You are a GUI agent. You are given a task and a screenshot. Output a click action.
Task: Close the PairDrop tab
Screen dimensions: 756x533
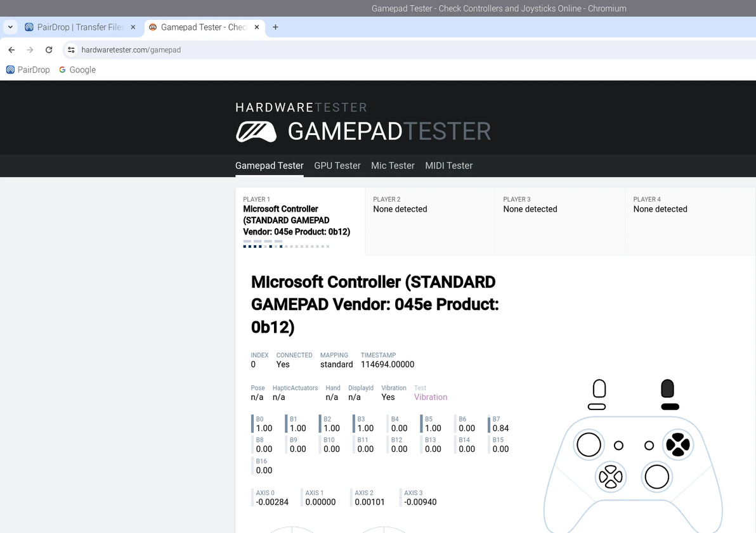(x=133, y=27)
